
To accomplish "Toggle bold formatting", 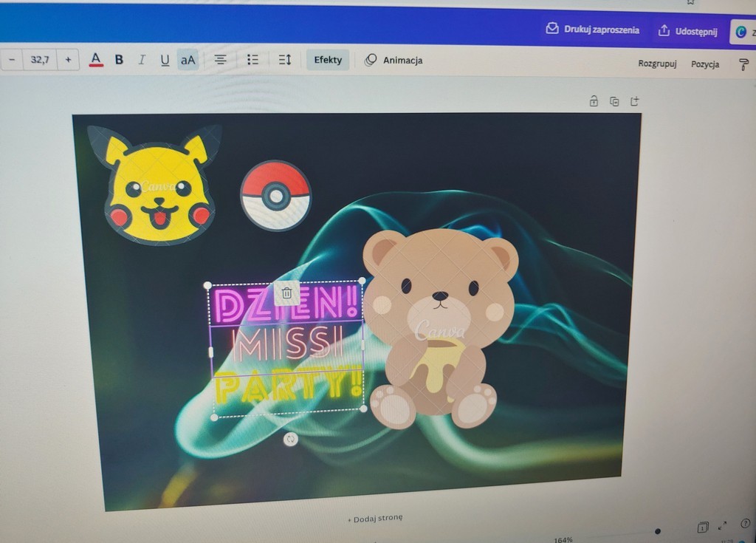I will (119, 60).
